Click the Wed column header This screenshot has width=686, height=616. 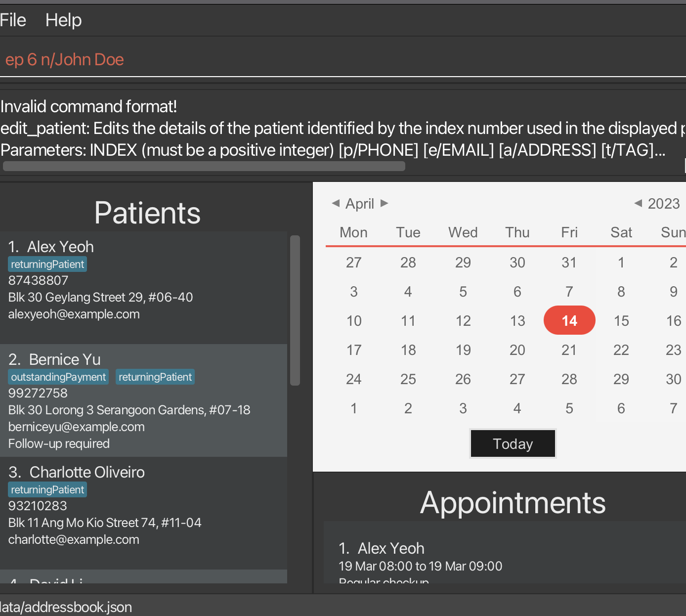[x=463, y=232]
